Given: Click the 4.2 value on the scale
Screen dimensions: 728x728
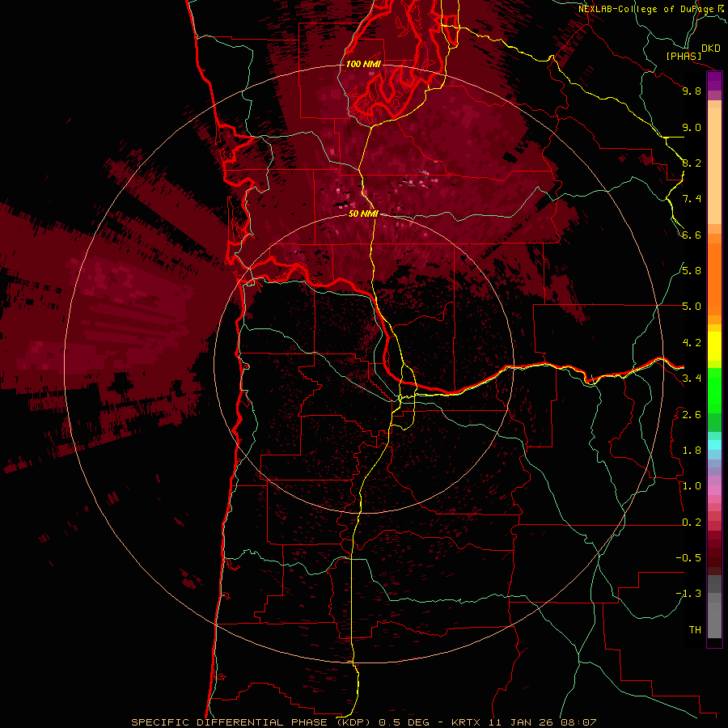Looking at the screenshot, I should (692, 343).
